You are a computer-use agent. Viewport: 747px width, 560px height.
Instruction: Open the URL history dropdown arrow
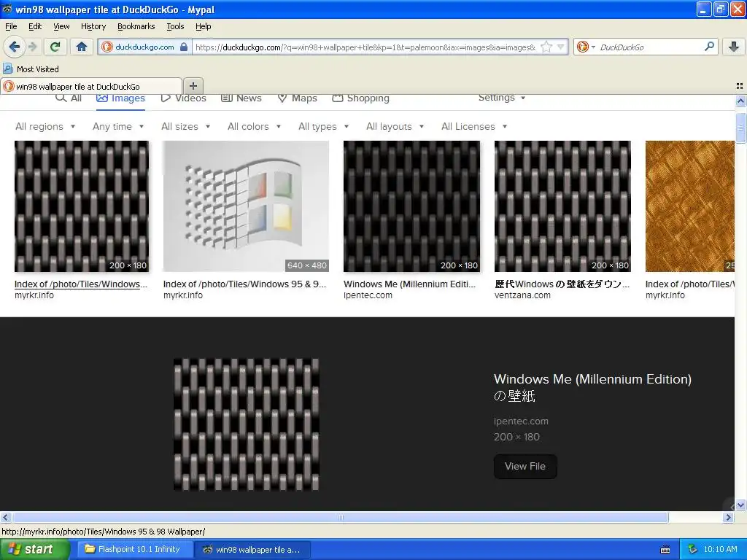click(561, 47)
